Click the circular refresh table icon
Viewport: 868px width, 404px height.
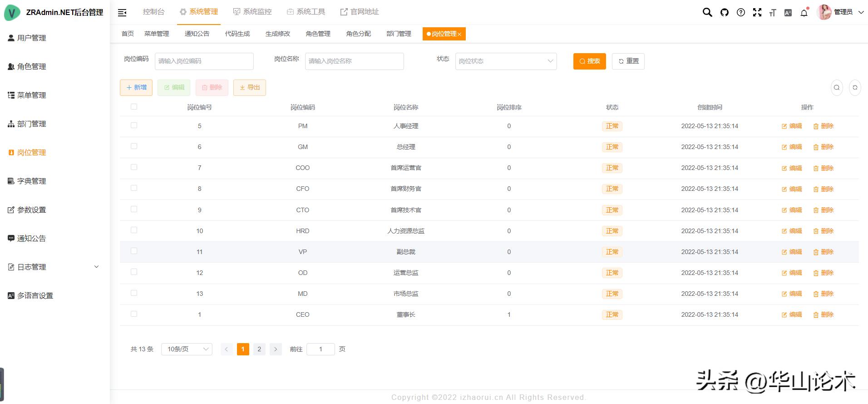(x=855, y=88)
